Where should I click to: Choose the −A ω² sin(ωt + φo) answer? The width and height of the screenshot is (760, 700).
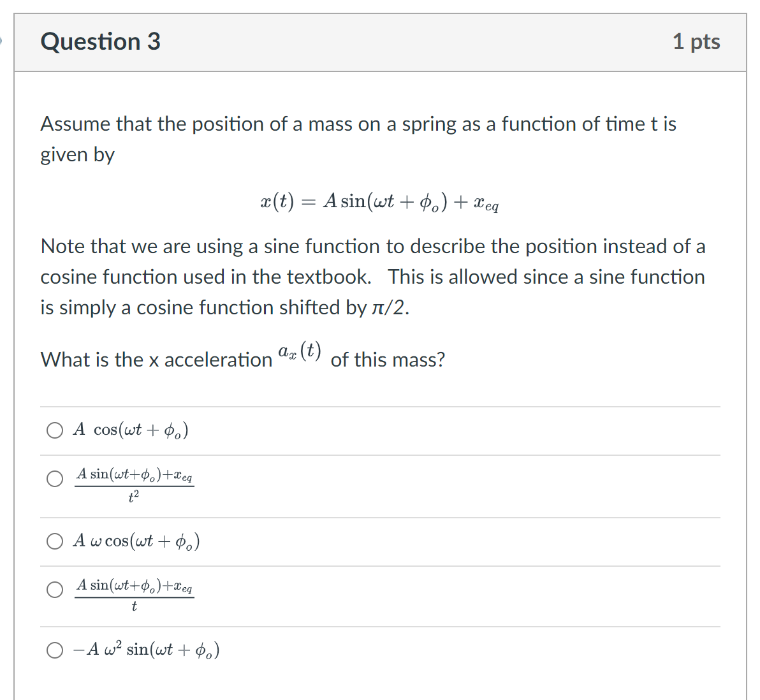tap(55, 650)
